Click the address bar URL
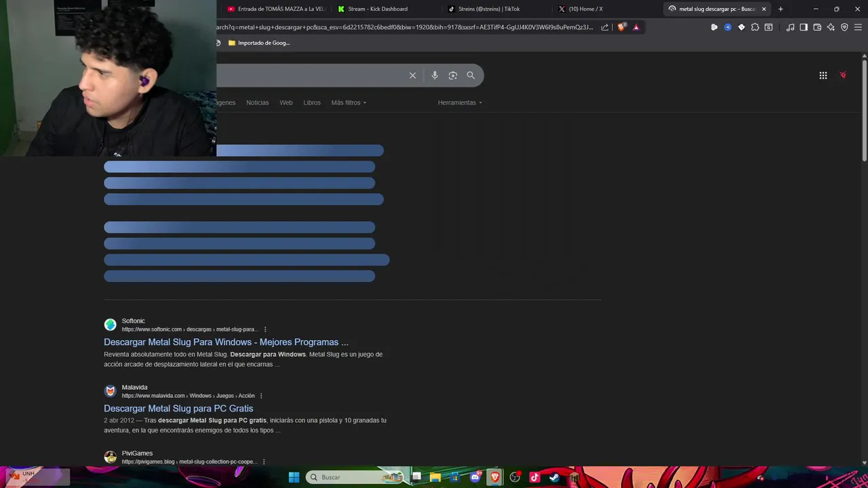The height and width of the screenshot is (488, 868). pyautogui.click(x=406, y=27)
